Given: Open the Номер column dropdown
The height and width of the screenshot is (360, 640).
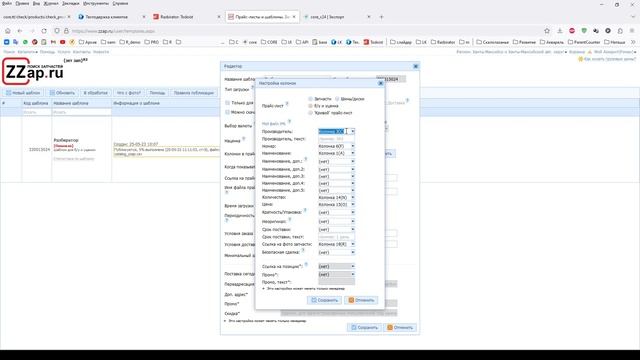Looking at the screenshot, I should click(x=353, y=146).
